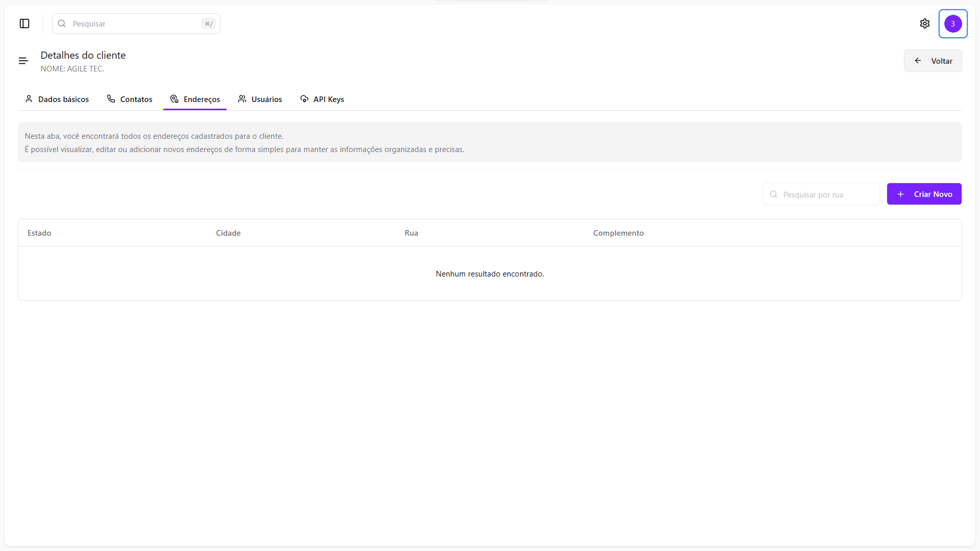Click the hamburger menu beside Detalhes do cliente
Image resolution: width=980 pixels, height=551 pixels.
(x=23, y=61)
